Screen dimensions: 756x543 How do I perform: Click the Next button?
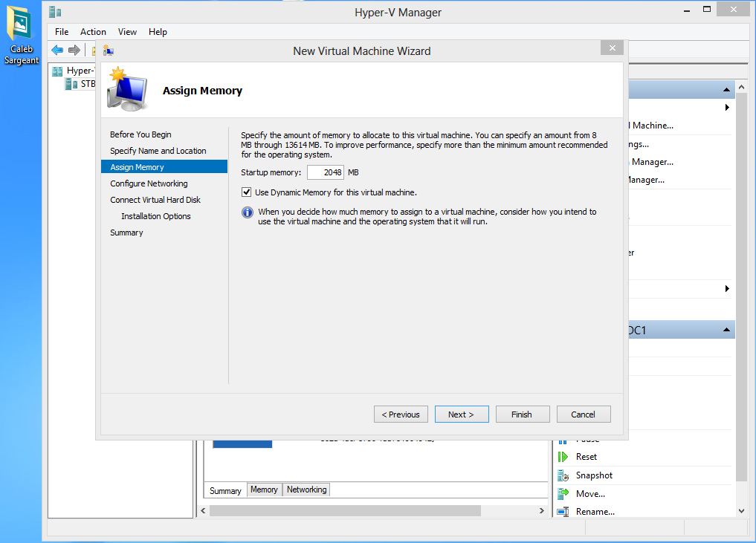coord(462,414)
